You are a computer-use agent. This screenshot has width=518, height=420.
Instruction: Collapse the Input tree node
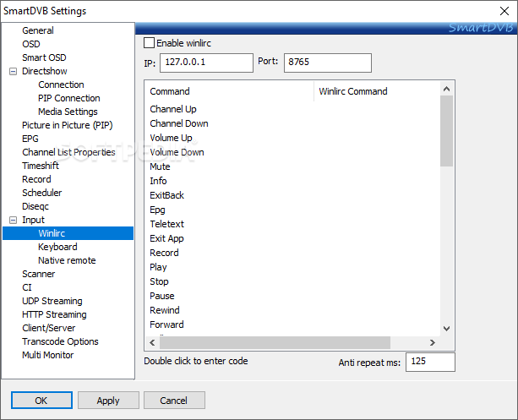coord(13,220)
